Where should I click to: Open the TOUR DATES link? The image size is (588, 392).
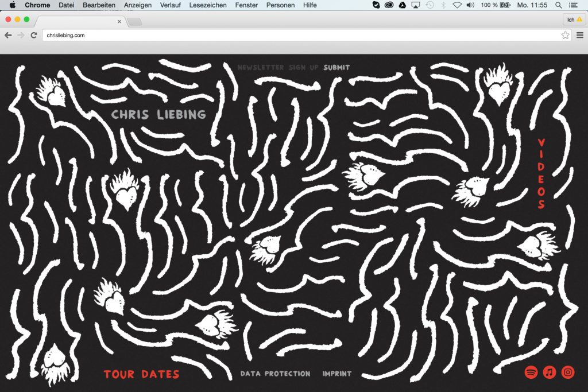[141, 374]
